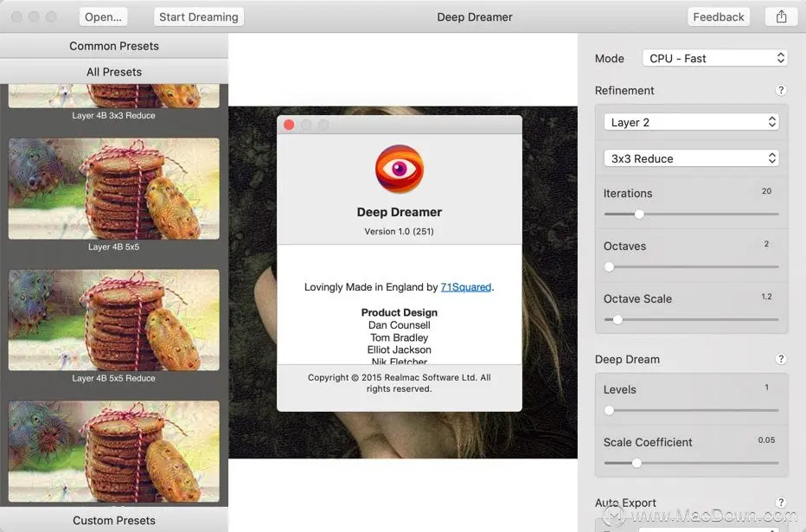Click the Scale Coefficient value 0.05
806x532 pixels.
766,440
